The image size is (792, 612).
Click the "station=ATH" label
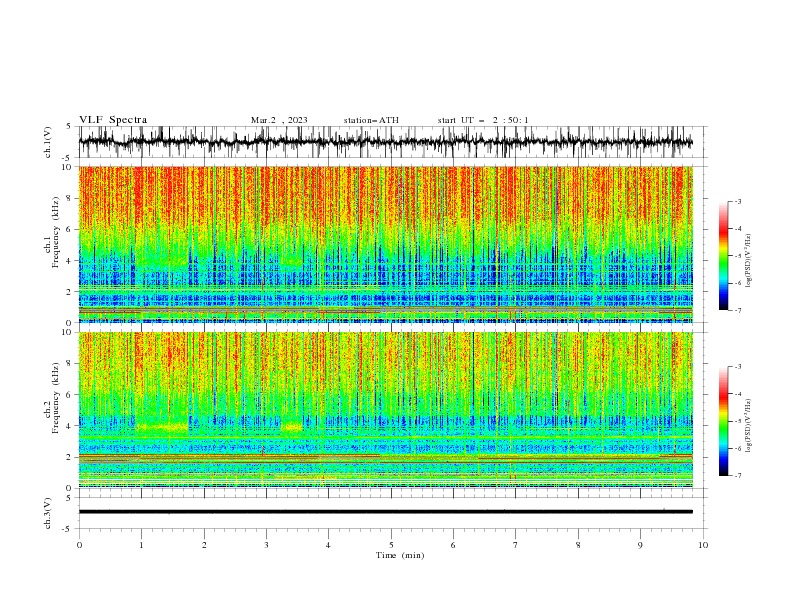pos(371,120)
